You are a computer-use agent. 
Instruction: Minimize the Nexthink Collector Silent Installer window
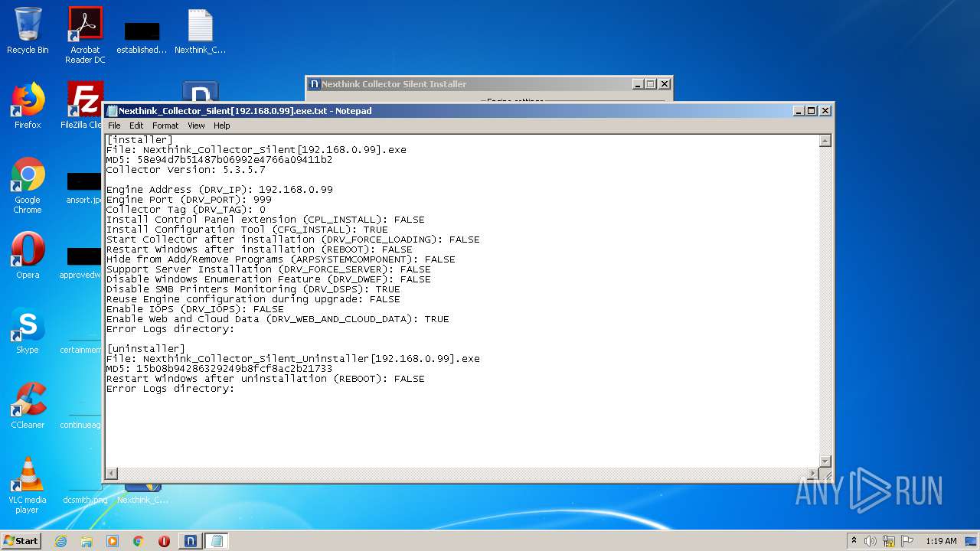639,84
